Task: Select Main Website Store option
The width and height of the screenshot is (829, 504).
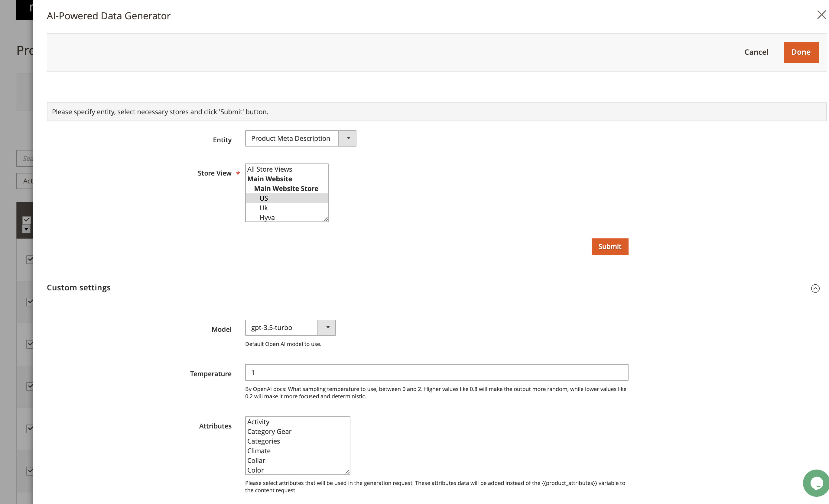Action: pos(287,189)
